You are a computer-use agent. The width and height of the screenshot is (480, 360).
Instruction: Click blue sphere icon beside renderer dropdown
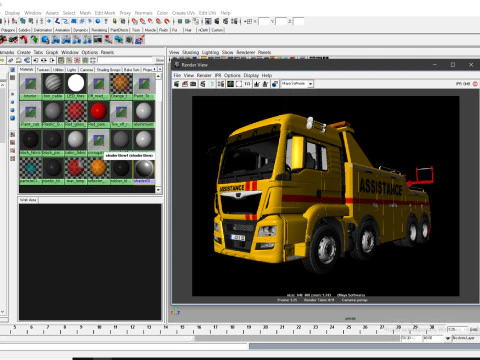pos(274,84)
